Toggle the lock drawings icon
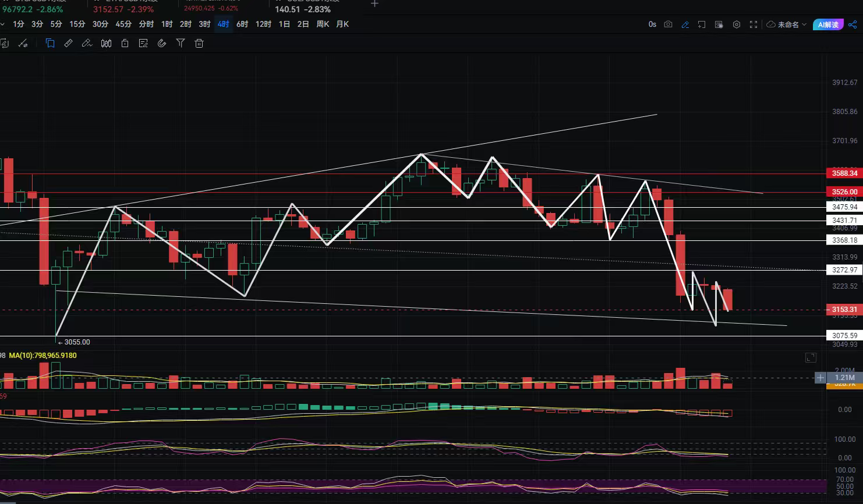The height and width of the screenshot is (504, 863). [125, 43]
